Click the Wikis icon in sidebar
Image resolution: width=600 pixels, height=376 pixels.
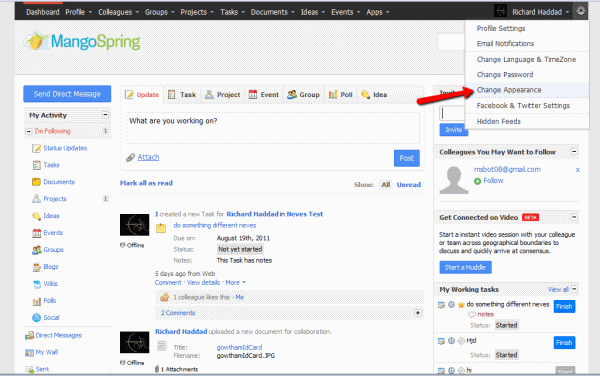pos(36,284)
